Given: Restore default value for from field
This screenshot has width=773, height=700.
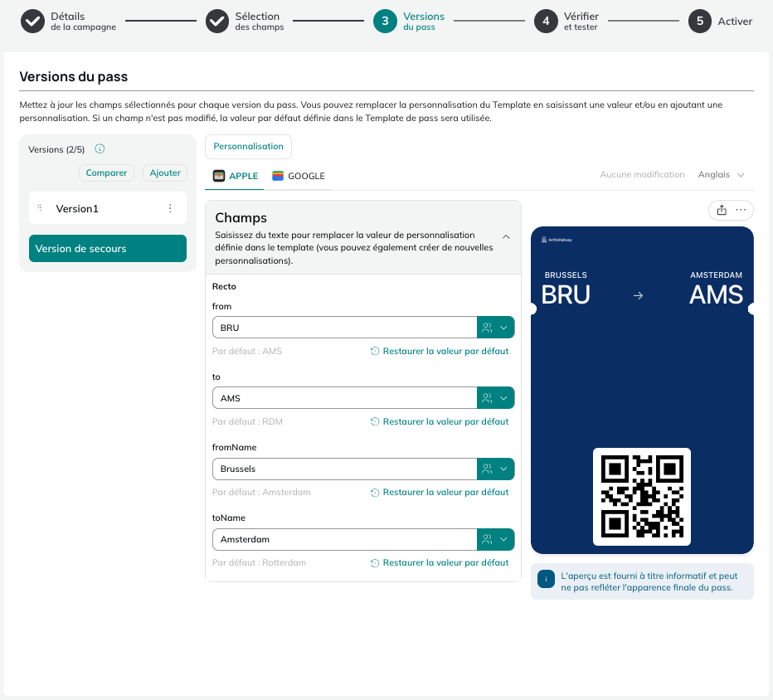Looking at the screenshot, I should [x=440, y=351].
